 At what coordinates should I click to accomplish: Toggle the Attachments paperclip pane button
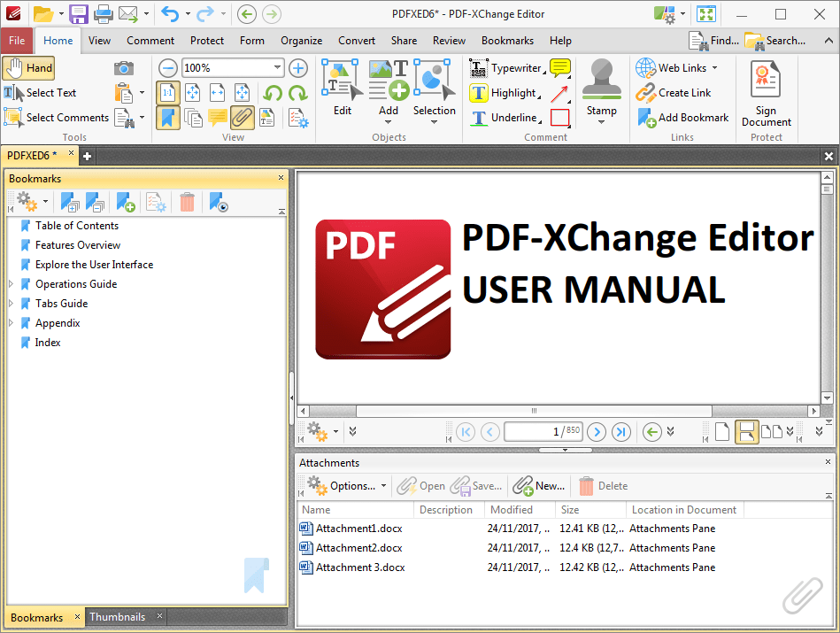click(x=243, y=118)
